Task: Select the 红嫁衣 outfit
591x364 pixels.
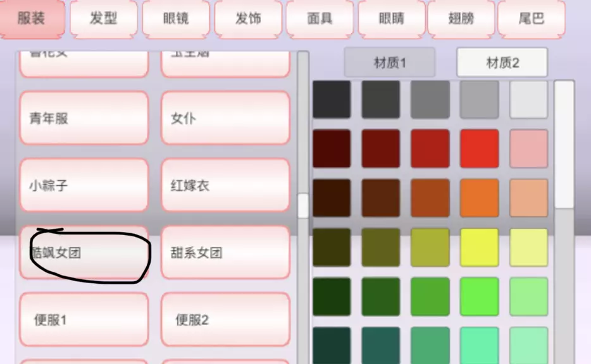Action: click(225, 185)
